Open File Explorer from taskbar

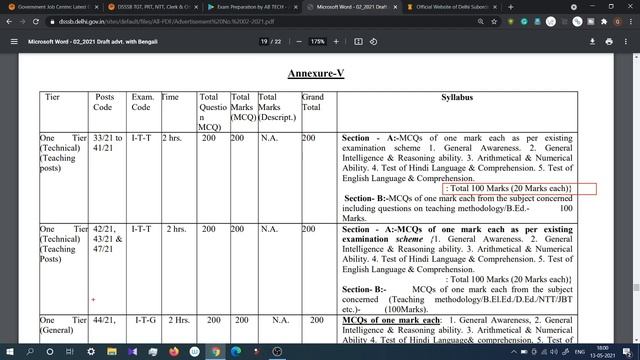111,351
